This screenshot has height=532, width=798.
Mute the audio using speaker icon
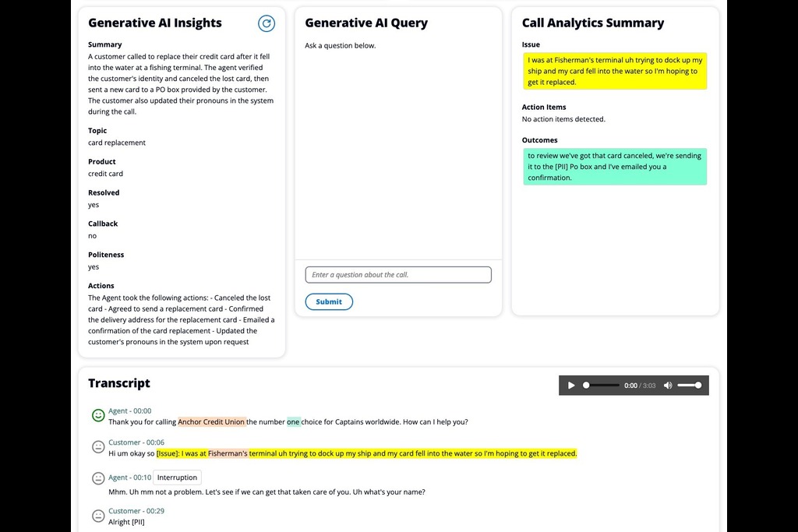point(668,386)
